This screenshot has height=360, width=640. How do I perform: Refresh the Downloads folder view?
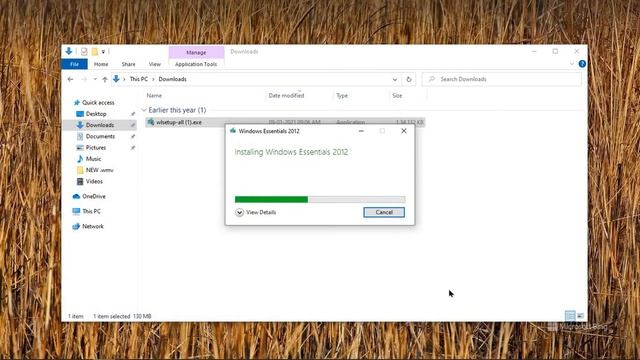click(x=409, y=79)
